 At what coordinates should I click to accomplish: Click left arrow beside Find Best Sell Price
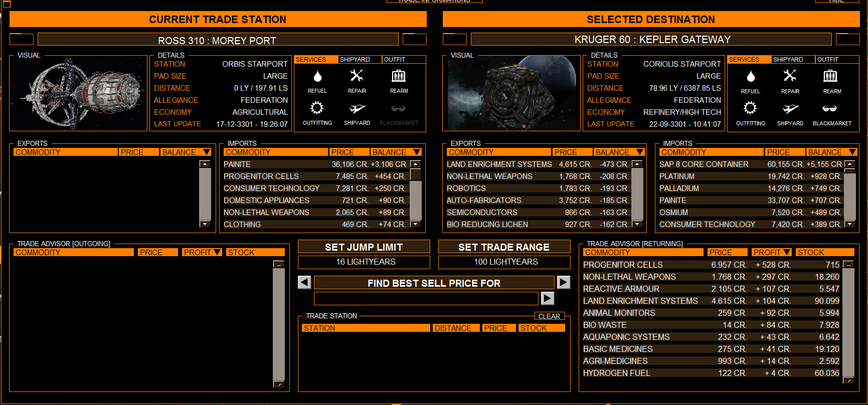pyautogui.click(x=304, y=282)
